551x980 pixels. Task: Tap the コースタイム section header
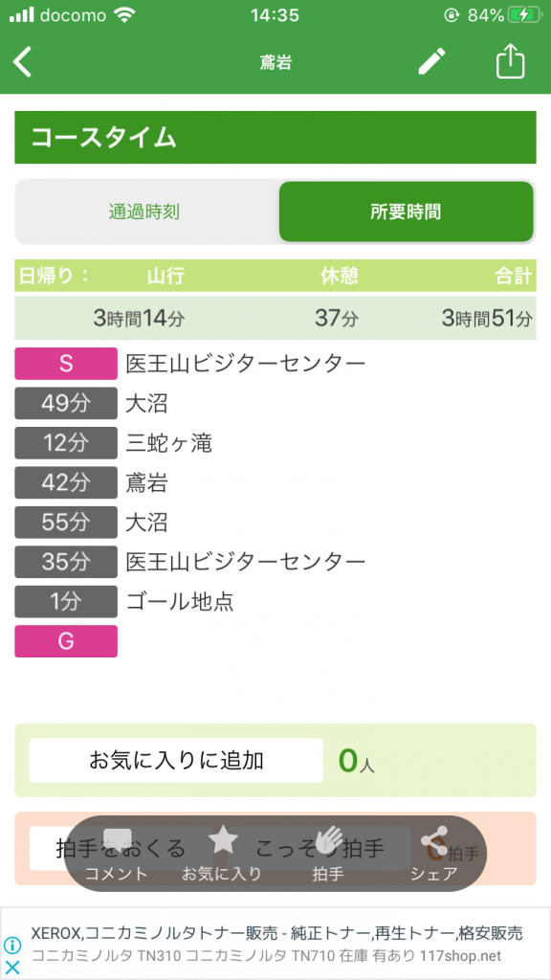click(x=275, y=137)
